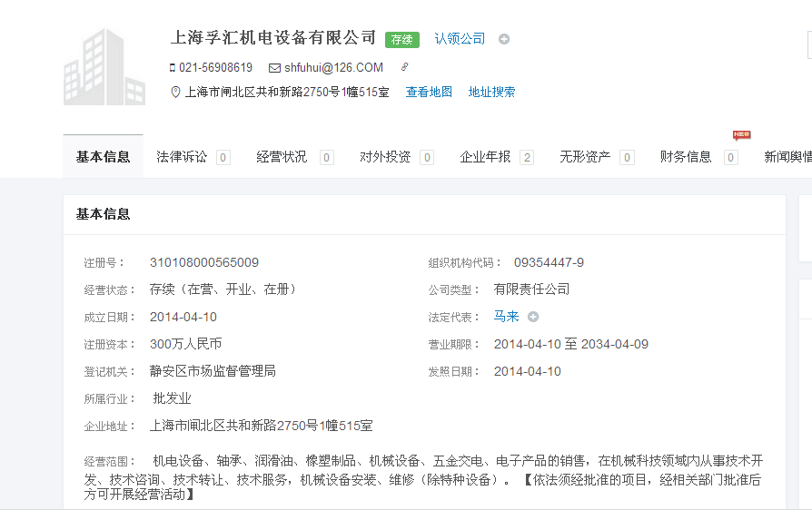The width and height of the screenshot is (812, 510).
Task: Click the phone icon before 021-56908619
Action: tap(173, 68)
